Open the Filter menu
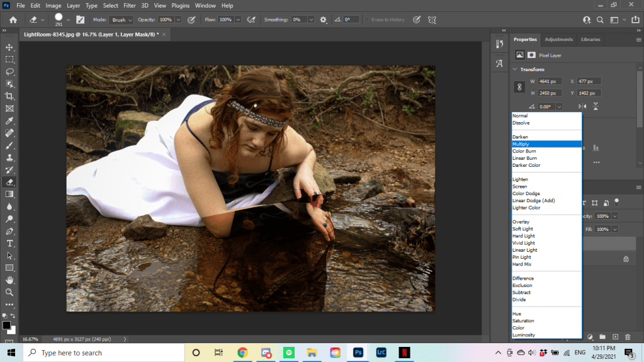The height and width of the screenshot is (362, 644). pos(130,6)
